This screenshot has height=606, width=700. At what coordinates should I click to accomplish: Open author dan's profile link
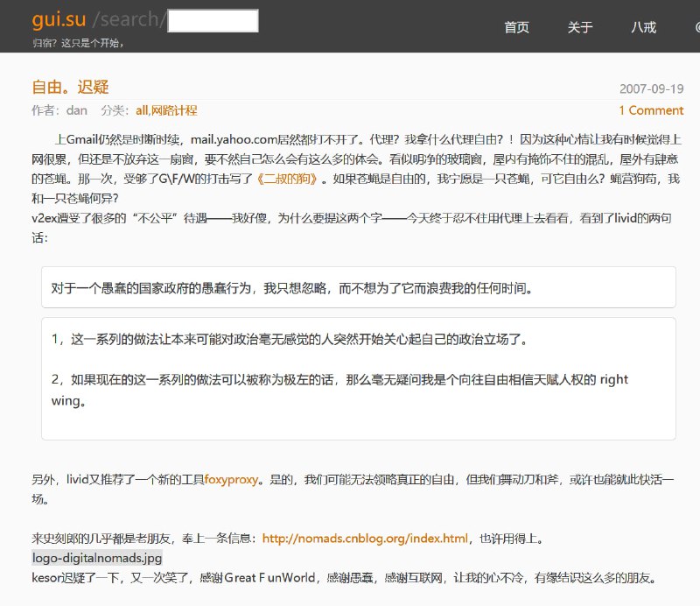pos(76,110)
